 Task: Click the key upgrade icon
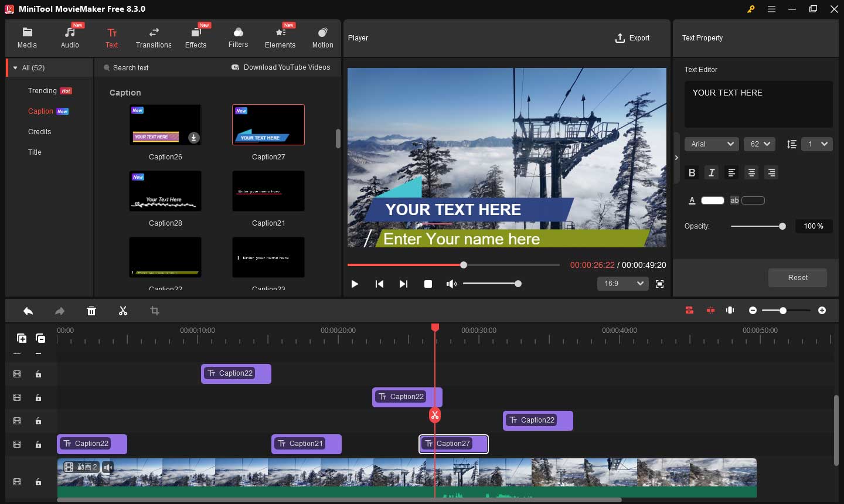[x=751, y=9]
